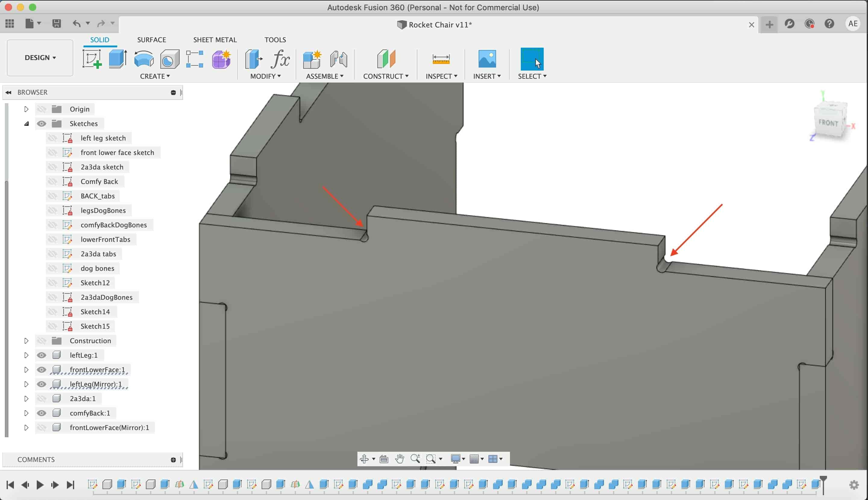Open the DESIGN workspace dropdown

click(40, 58)
